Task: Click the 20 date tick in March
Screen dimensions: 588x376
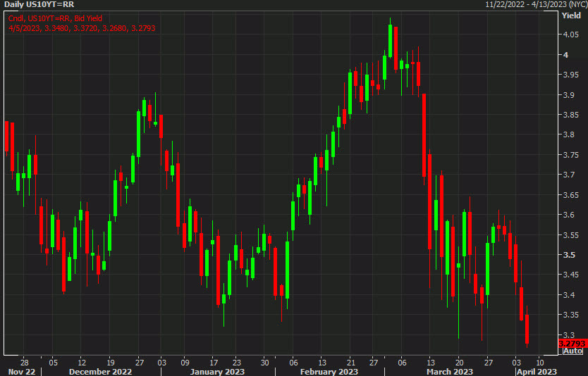Action: pos(460,363)
